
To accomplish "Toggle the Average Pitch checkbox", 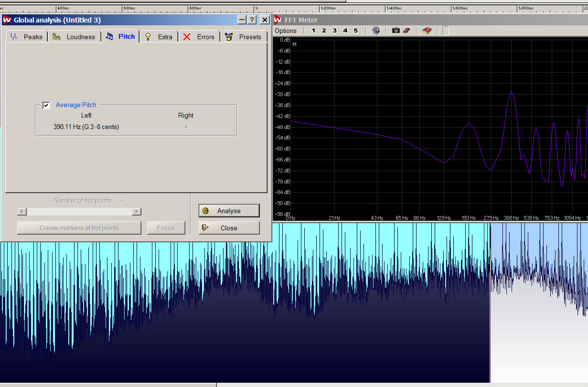I will click(46, 105).
